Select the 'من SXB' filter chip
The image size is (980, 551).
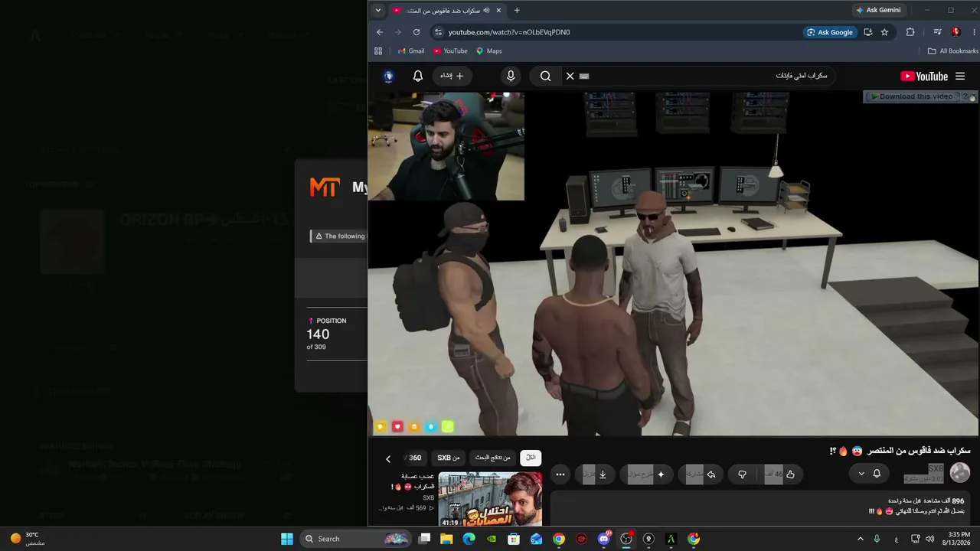449,458
